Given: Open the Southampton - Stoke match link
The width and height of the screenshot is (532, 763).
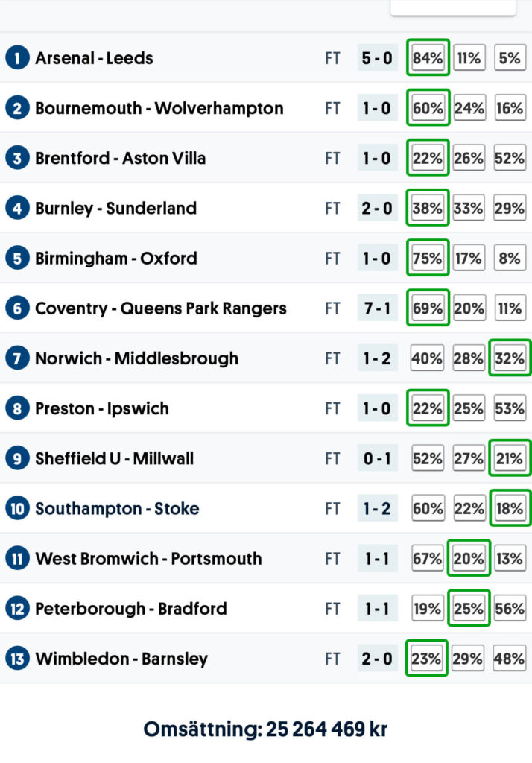Looking at the screenshot, I should [117, 509].
